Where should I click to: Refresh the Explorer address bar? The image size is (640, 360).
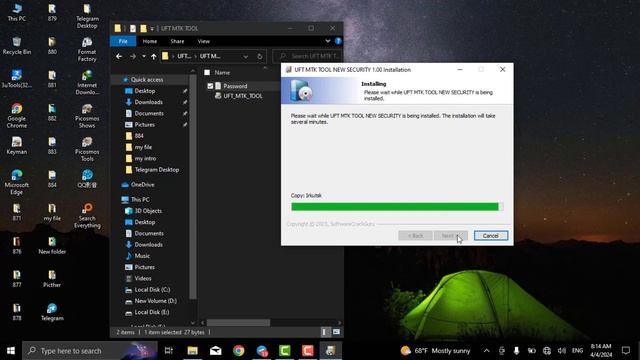(x=260, y=56)
